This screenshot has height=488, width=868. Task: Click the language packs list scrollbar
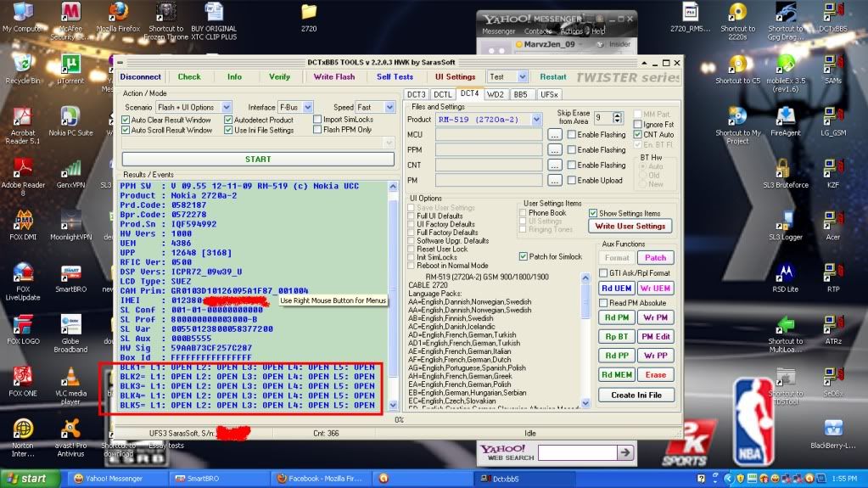click(585, 340)
